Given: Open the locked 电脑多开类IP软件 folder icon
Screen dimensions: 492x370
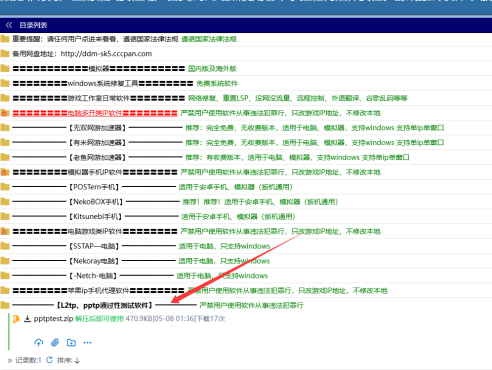Looking at the screenshot, I should point(5,113).
